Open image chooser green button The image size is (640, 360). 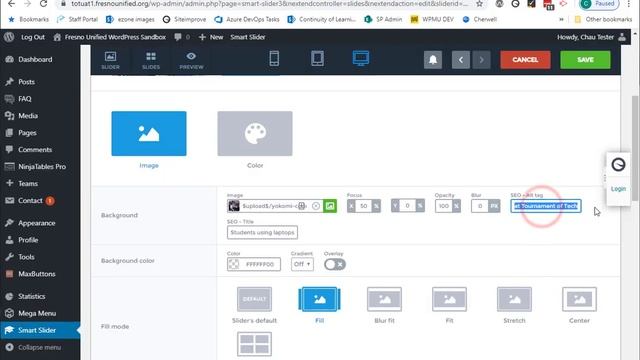click(330, 206)
